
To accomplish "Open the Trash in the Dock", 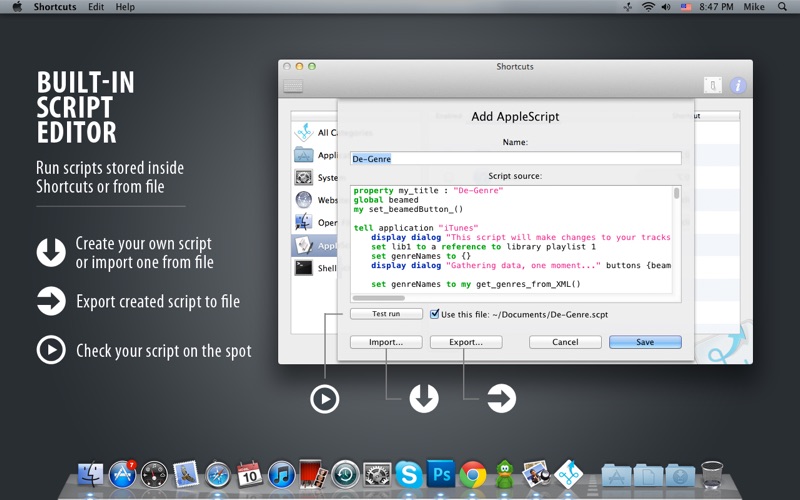I will click(712, 474).
